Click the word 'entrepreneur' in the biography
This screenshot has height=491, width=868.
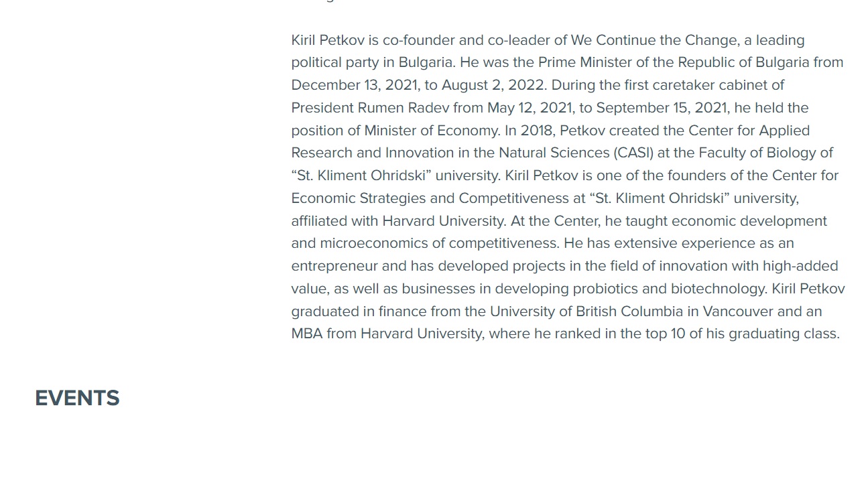[334, 266]
